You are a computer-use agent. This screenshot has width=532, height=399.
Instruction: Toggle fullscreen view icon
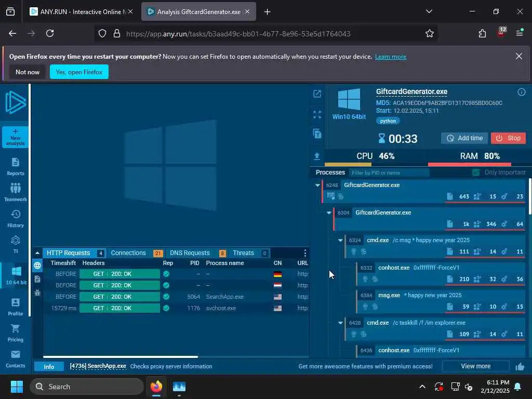[x=317, y=115]
